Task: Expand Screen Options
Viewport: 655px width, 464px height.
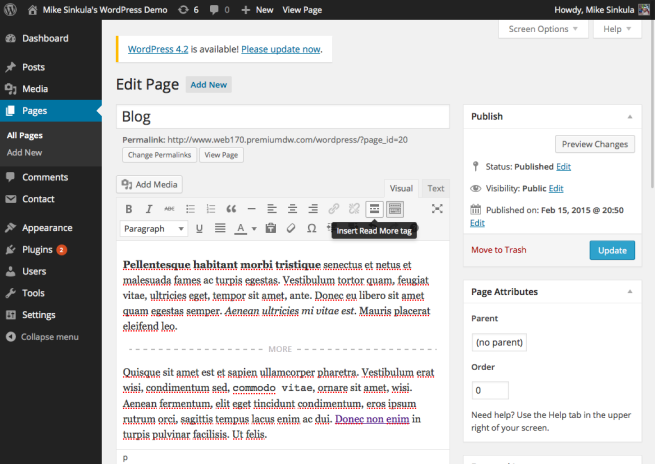Action: (x=543, y=29)
